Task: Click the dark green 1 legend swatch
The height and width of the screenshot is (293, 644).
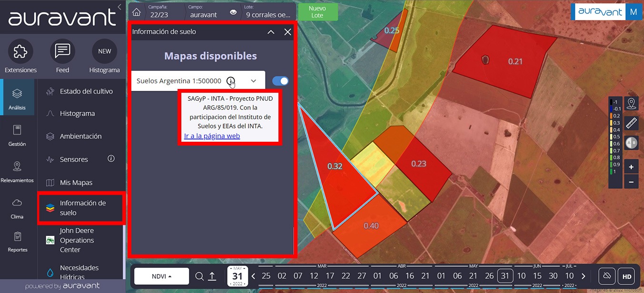Action: coord(612,171)
